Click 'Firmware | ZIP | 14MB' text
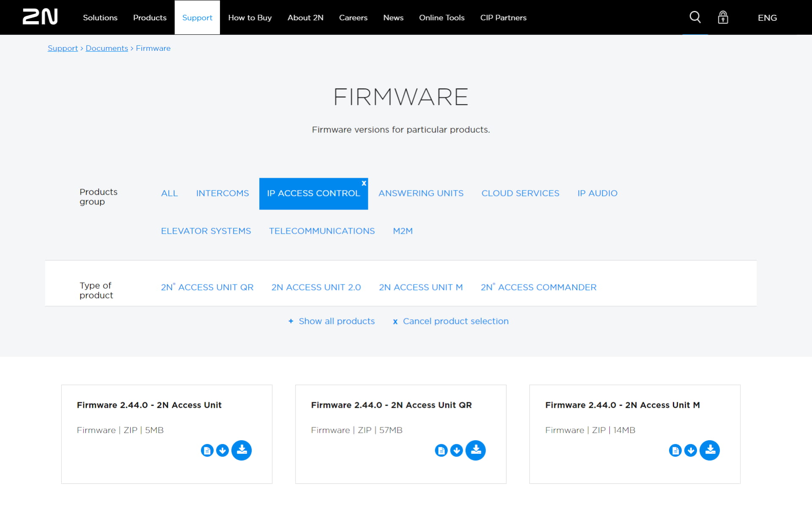The height and width of the screenshot is (508, 812). (590, 430)
